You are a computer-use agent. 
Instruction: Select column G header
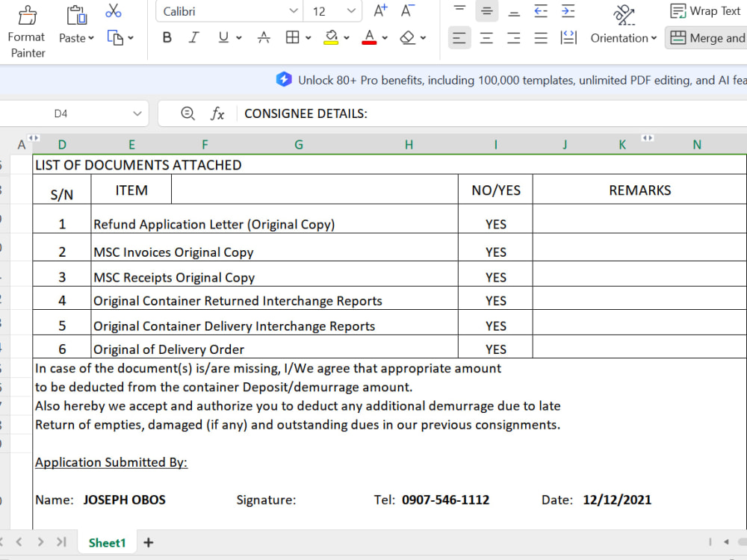click(299, 144)
